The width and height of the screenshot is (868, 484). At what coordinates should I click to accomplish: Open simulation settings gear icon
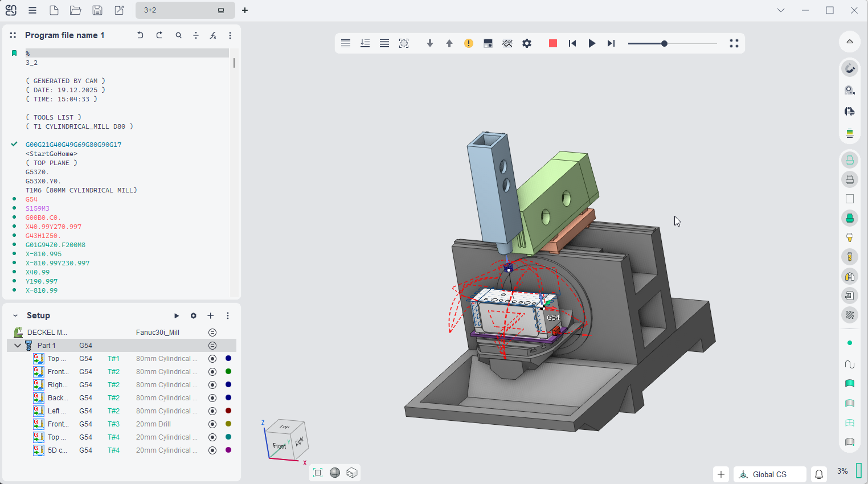527,43
